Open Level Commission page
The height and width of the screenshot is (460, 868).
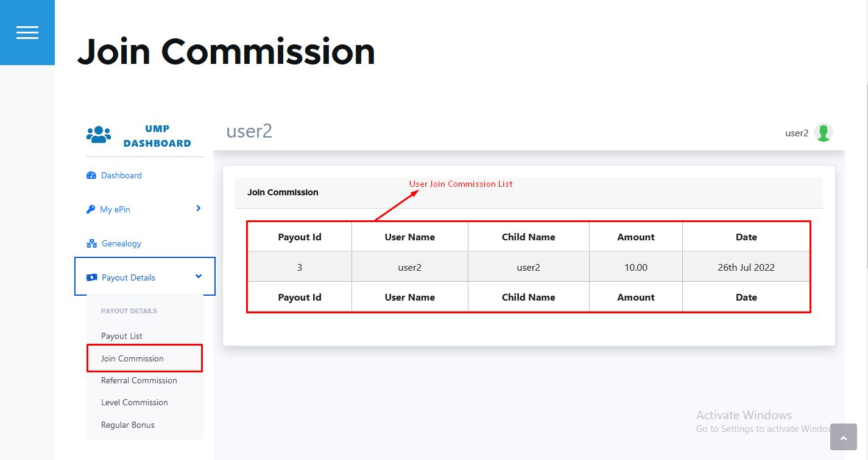tap(135, 402)
